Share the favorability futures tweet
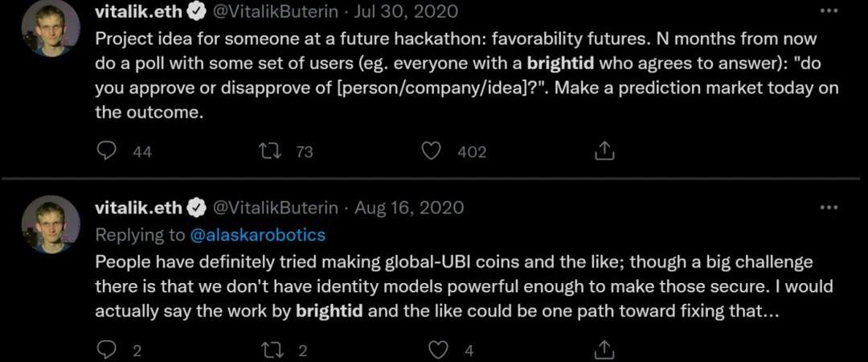The height and width of the screenshot is (362, 868). (604, 150)
